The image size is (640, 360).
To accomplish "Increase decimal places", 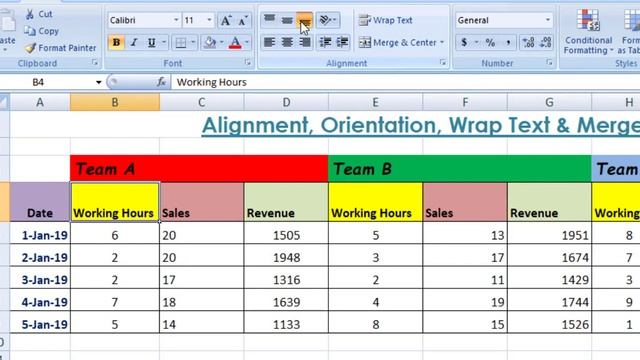I will (x=529, y=42).
